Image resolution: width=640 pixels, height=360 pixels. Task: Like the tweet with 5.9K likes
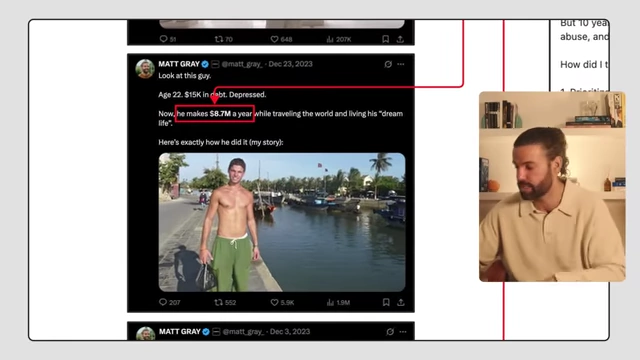click(x=274, y=302)
